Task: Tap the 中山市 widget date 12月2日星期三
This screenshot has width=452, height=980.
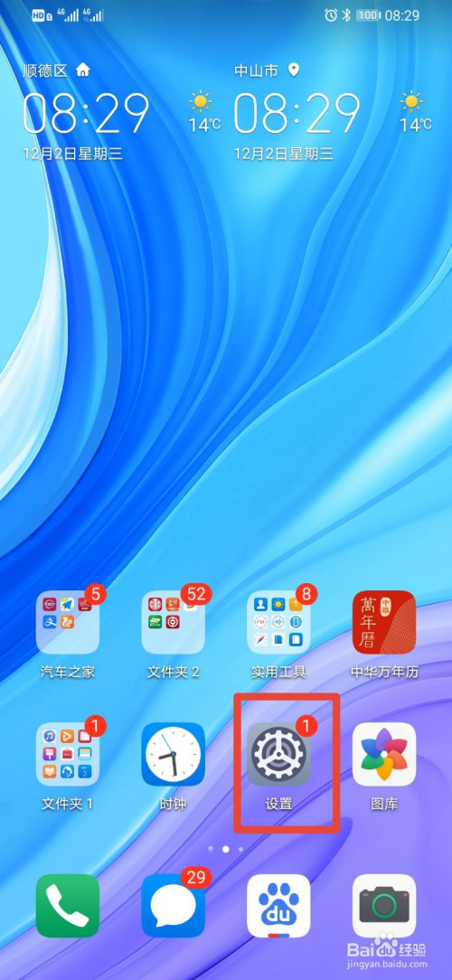Action: (x=284, y=154)
